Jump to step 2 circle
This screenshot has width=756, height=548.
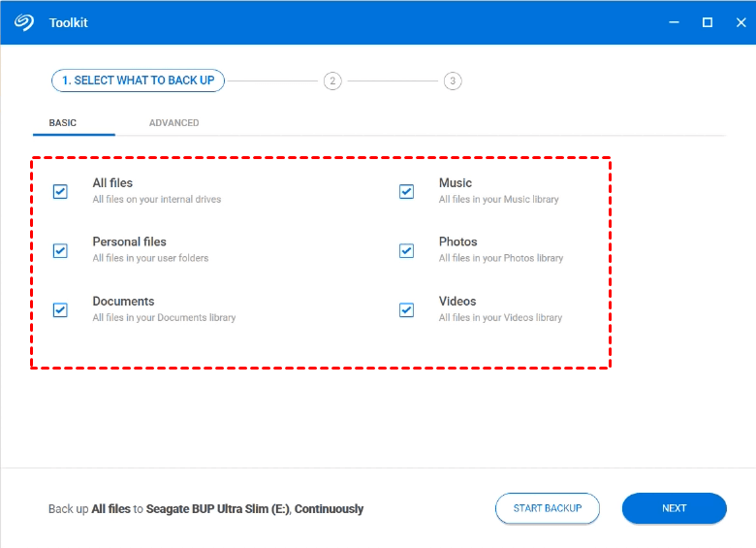coord(332,81)
